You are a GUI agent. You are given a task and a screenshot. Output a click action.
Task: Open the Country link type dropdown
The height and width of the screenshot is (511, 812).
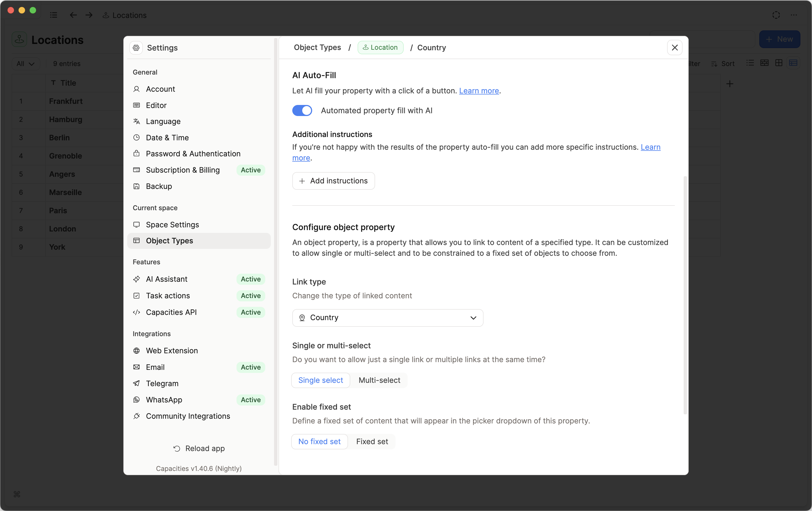click(x=388, y=318)
